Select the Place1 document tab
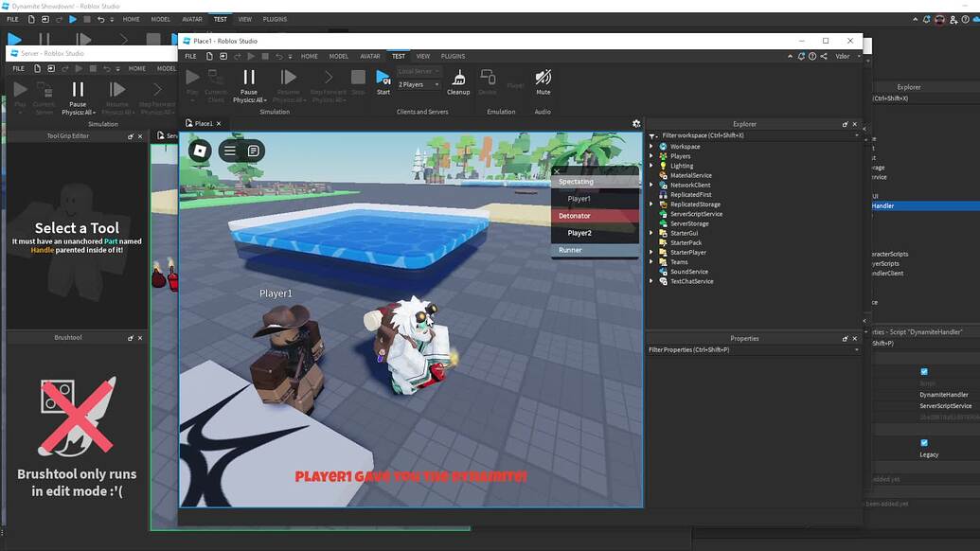This screenshot has width=980, height=551. tap(202, 122)
